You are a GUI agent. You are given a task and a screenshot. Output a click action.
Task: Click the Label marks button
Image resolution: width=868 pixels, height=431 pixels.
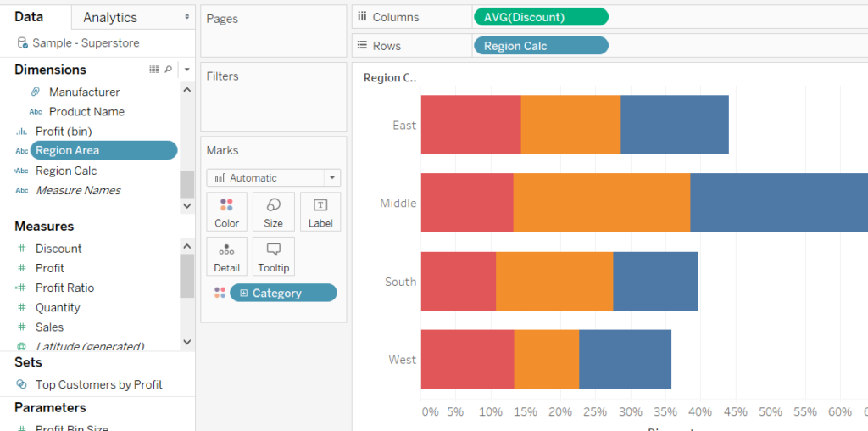(x=320, y=211)
